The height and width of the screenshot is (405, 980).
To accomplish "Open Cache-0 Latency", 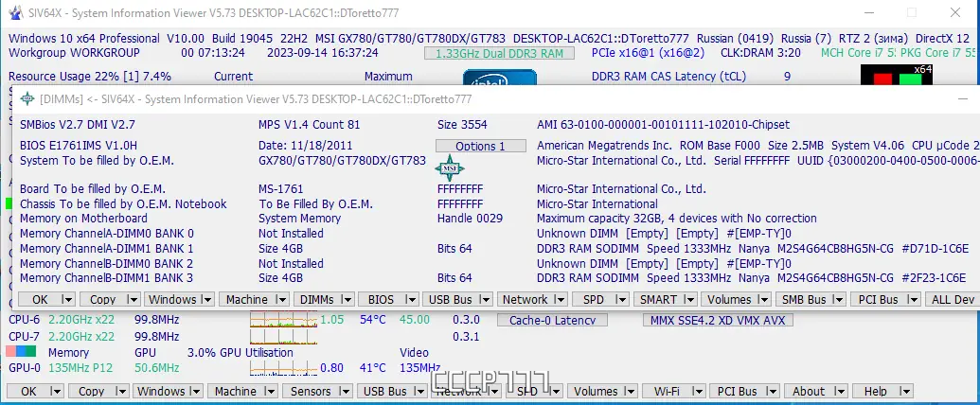I will click(x=552, y=321).
